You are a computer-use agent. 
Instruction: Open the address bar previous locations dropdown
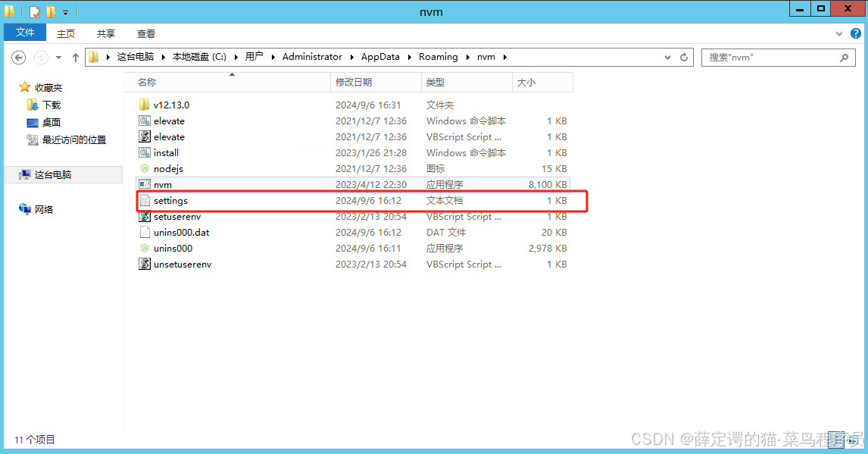667,57
